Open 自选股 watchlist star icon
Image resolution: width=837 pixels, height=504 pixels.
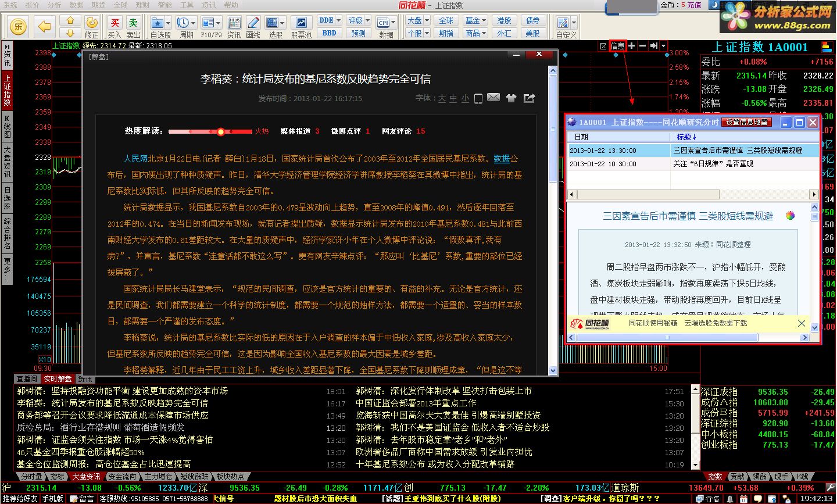click(158, 23)
